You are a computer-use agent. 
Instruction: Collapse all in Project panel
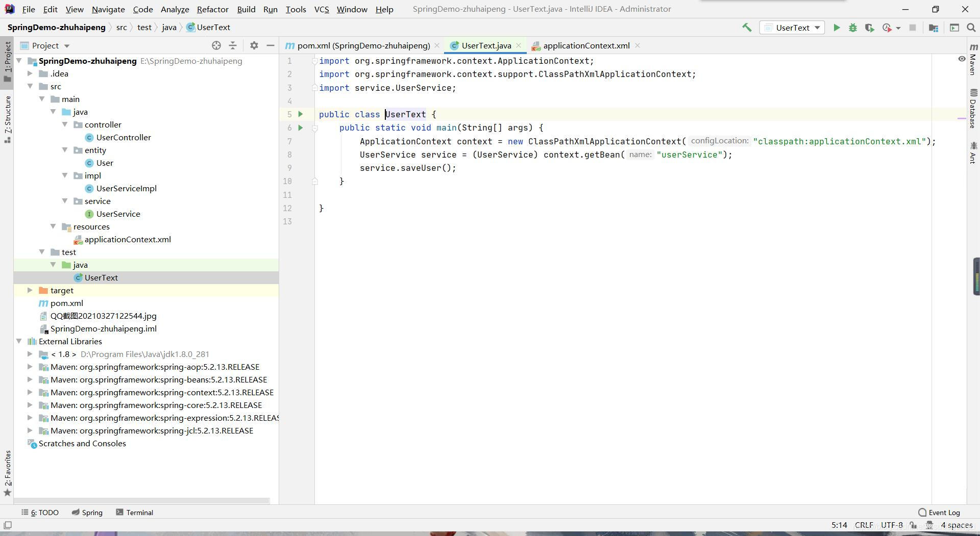[233, 45]
